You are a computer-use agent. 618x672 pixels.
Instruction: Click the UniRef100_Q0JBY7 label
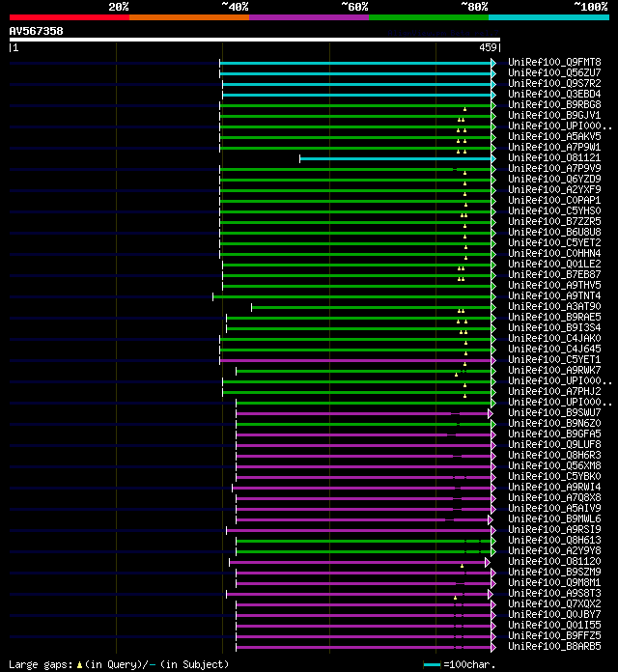click(x=554, y=615)
